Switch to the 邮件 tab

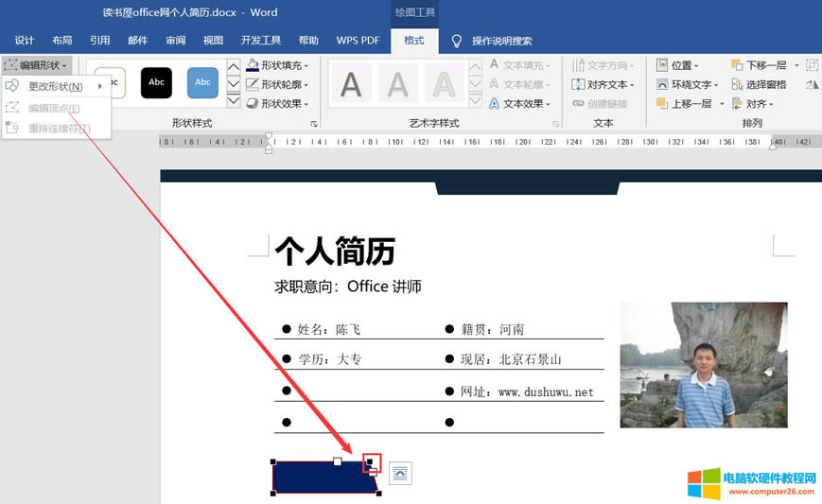(137, 41)
